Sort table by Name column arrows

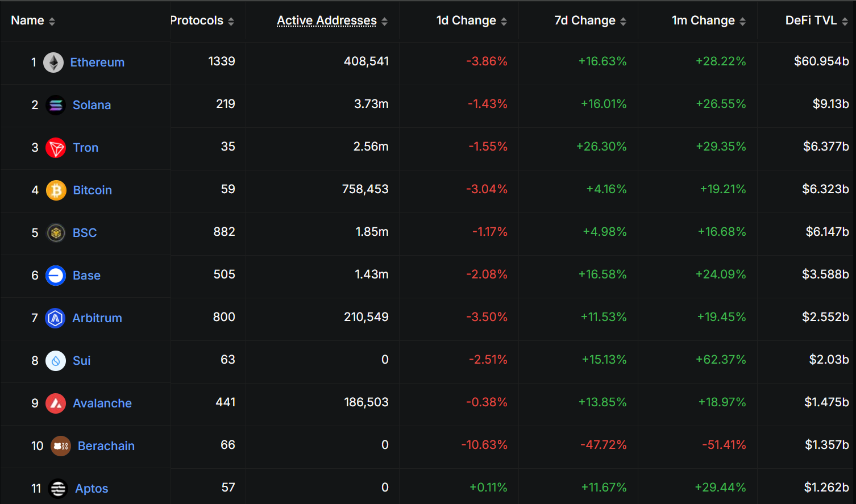point(52,21)
